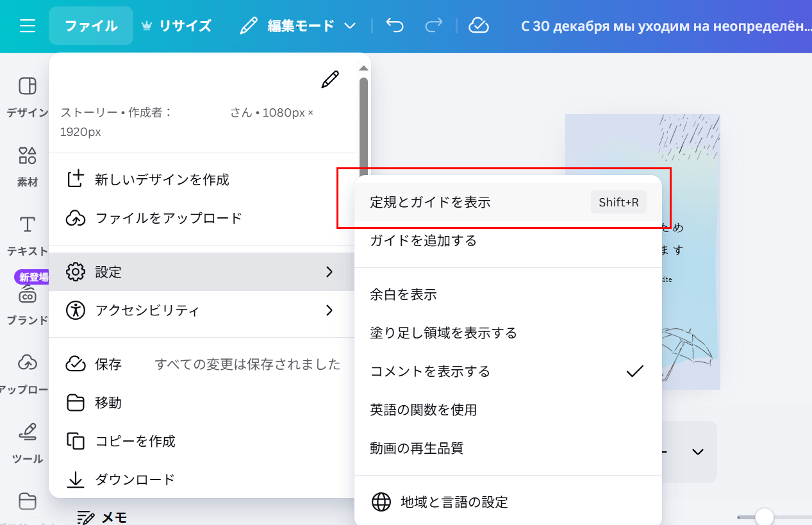
Task: Redo the last action
Action: pos(434,26)
